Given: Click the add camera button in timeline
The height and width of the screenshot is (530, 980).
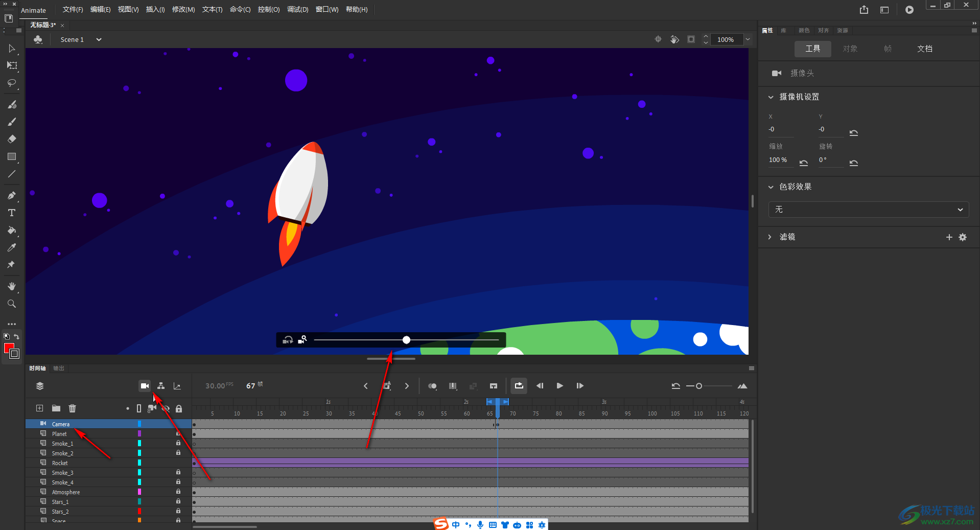Looking at the screenshot, I should click(x=145, y=386).
